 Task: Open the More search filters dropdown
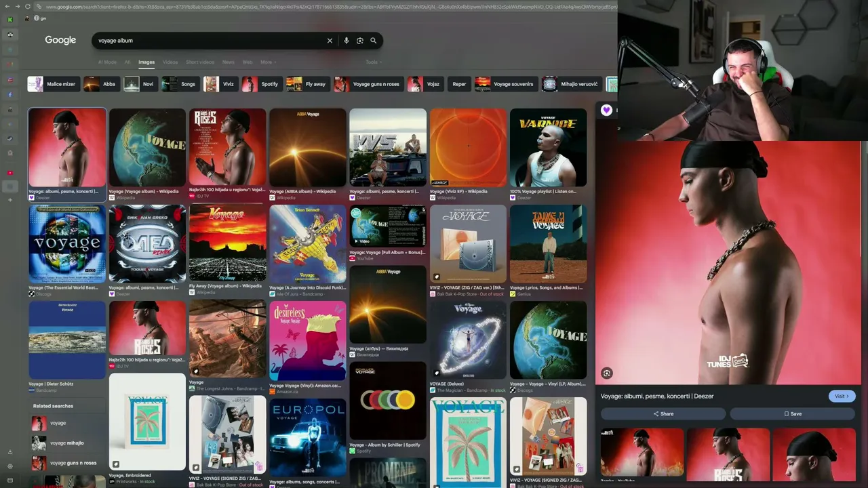point(268,62)
